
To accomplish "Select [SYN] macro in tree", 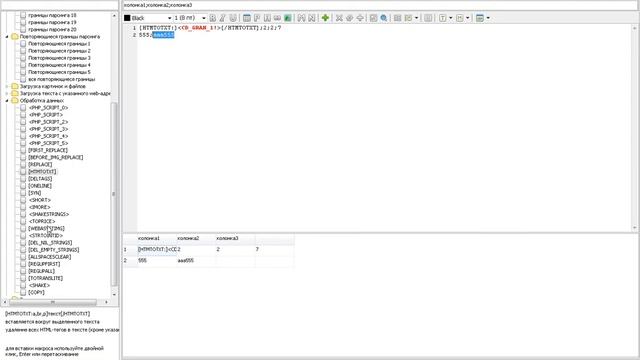I will (x=35, y=193).
